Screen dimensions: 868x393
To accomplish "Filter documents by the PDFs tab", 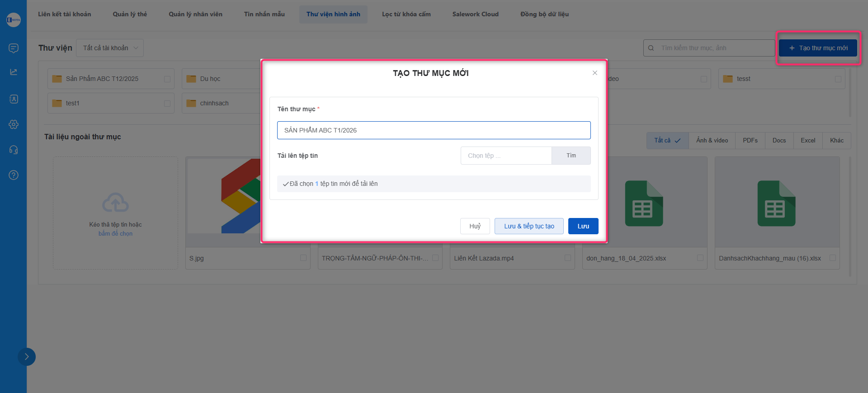I will (750, 141).
